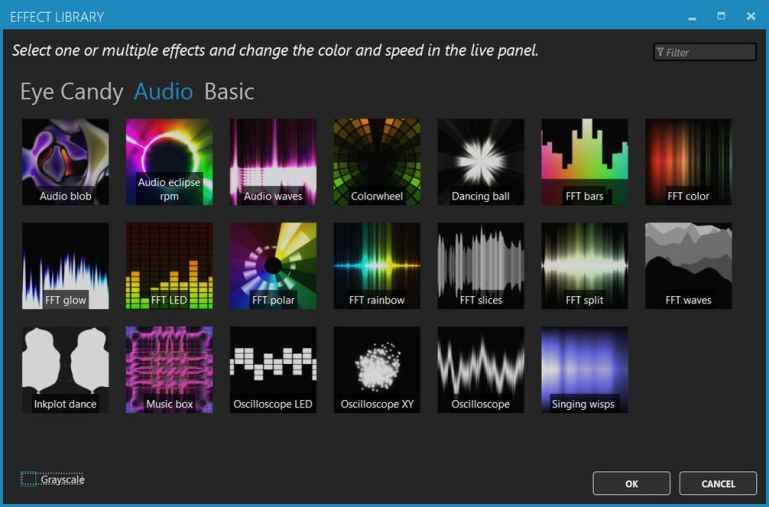Maximize the Effect Library window
The image size is (769, 507).
click(x=721, y=17)
